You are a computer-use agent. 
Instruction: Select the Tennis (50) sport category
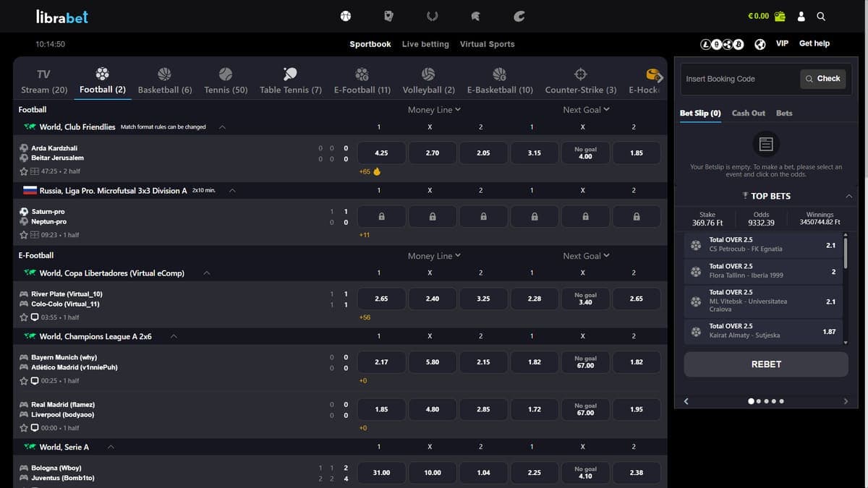coord(226,81)
